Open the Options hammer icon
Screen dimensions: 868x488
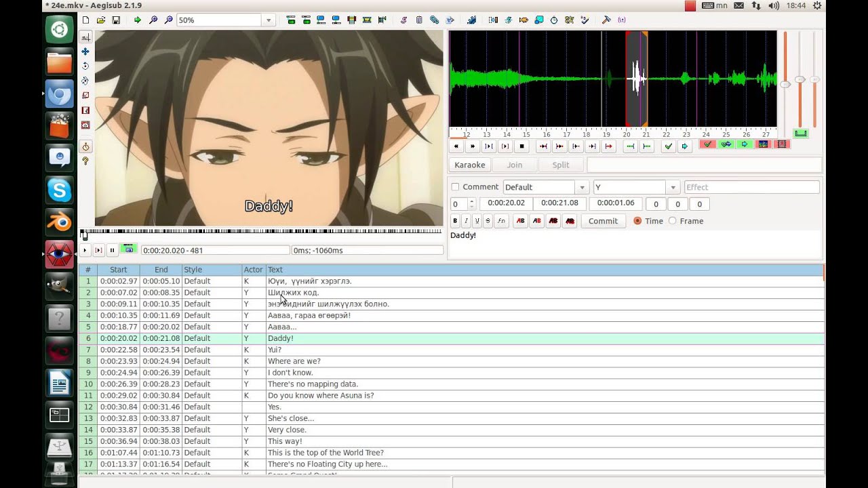pyautogui.click(x=606, y=20)
